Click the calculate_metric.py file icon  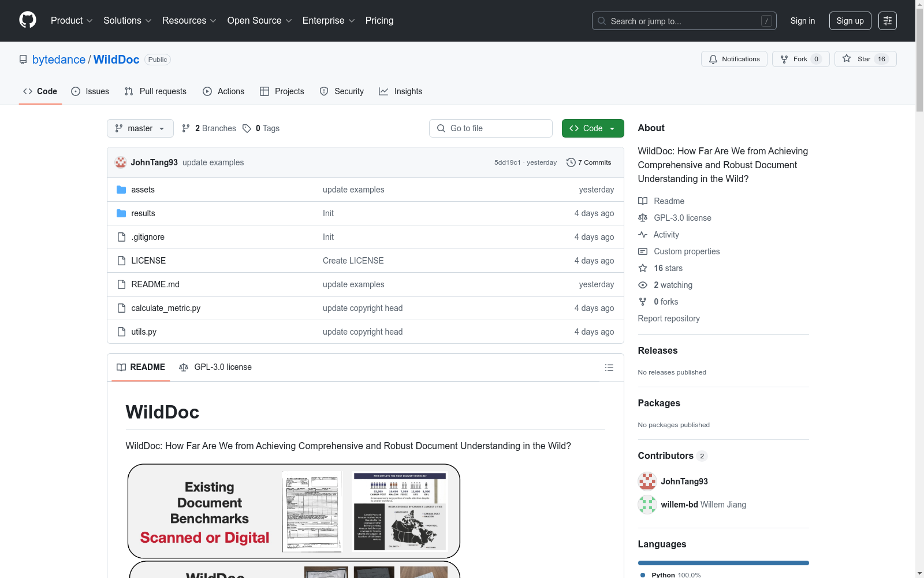(x=121, y=308)
